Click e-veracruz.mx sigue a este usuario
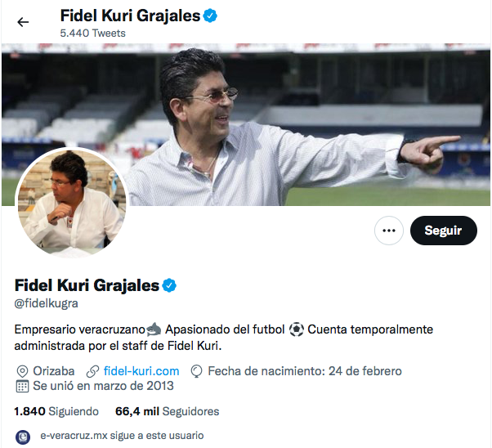The width and height of the screenshot is (492, 448). pyautogui.click(x=122, y=436)
